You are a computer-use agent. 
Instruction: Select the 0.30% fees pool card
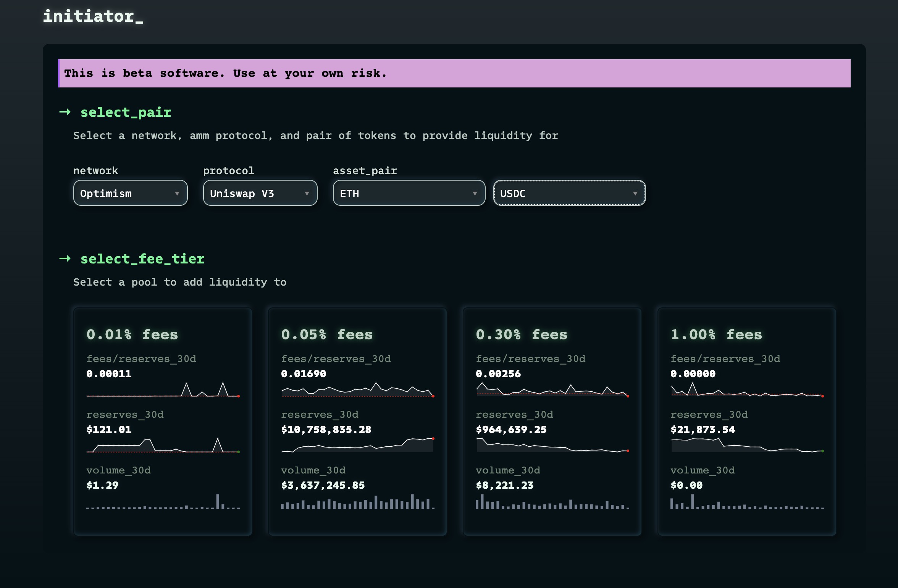[x=552, y=422]
